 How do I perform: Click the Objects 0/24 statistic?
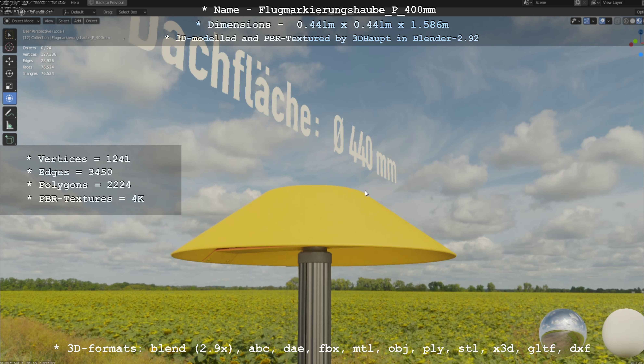point(37,48)
